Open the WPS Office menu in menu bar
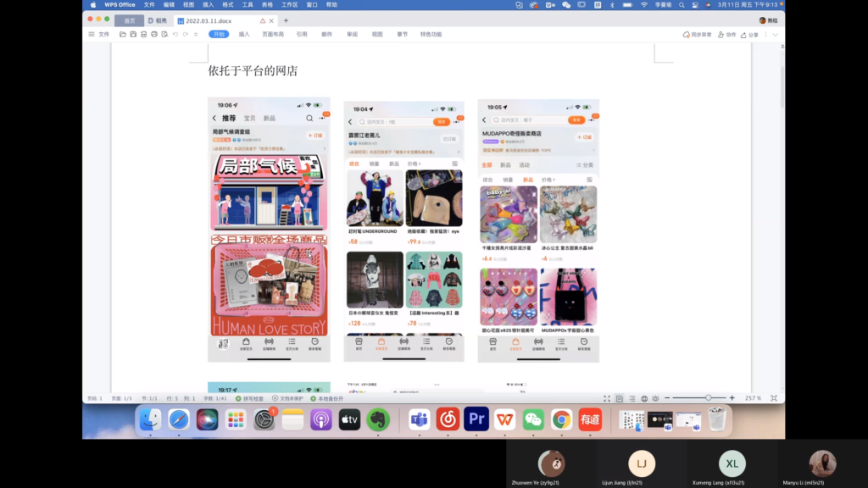The image size is (868, 488). click(x=120, y=5)
